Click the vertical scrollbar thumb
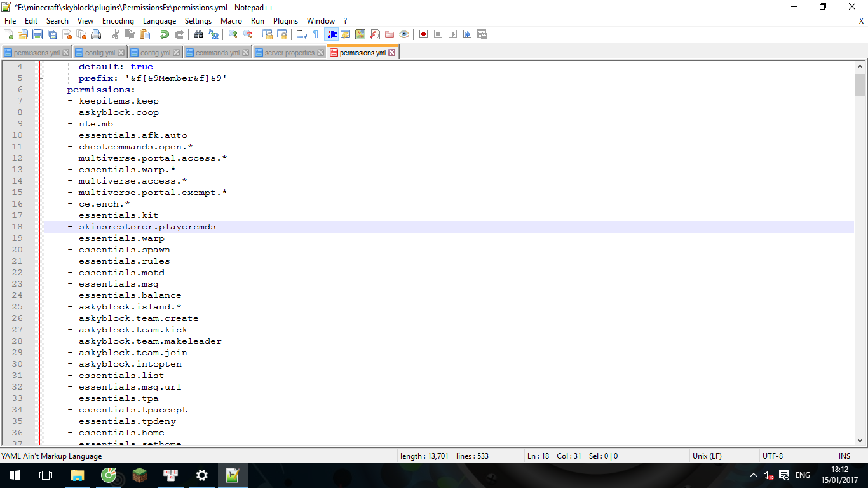This screenshot has height=488, width=868. [860, 84]
